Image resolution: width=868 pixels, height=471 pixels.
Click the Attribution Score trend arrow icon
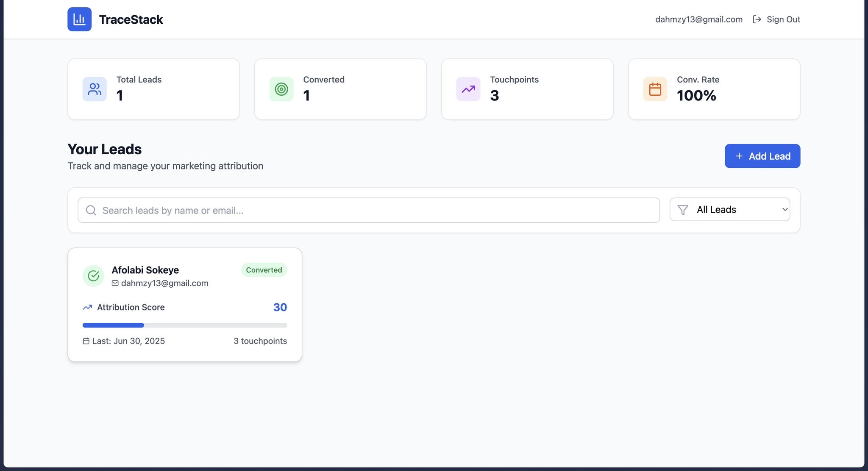click(x=87, y=307)
